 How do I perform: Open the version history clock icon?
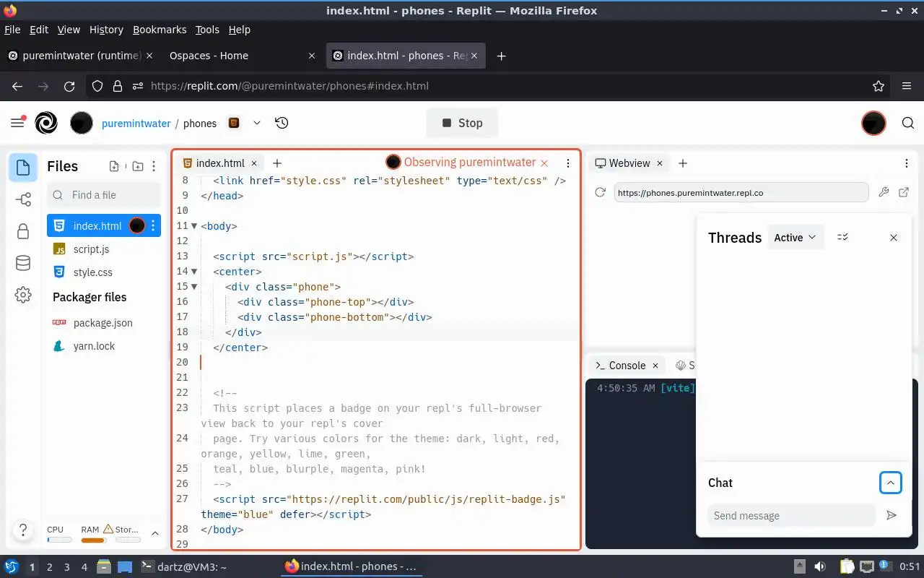coord(282,123)
